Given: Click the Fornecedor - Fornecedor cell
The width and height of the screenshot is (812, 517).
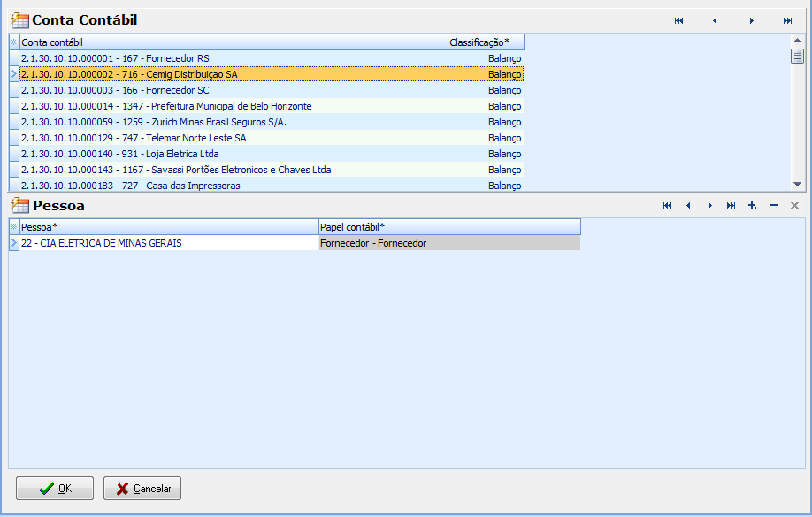Looking at the screenshot, I should coord(449,243).
